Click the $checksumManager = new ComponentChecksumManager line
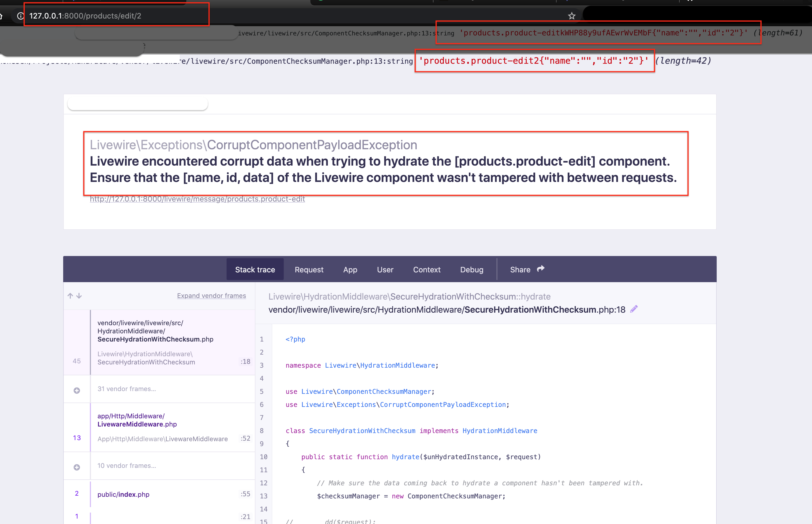The width and height of the screenshot is (812, 524). point(411,496)
